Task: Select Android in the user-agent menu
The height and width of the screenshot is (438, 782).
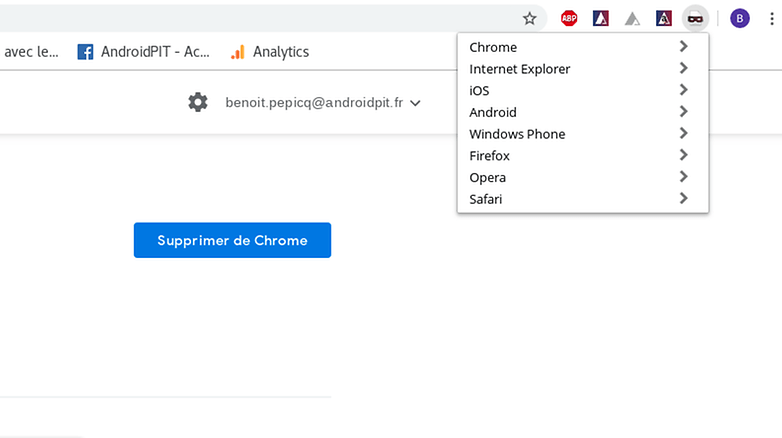Action: [583, 112]
